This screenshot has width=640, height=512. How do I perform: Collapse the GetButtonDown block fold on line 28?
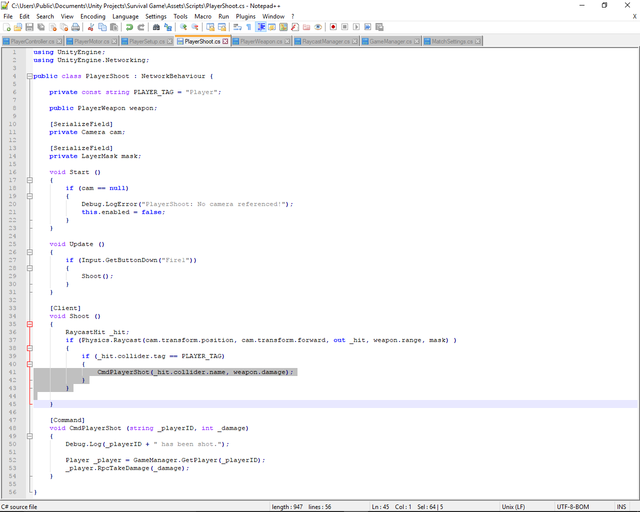[29, 268]
